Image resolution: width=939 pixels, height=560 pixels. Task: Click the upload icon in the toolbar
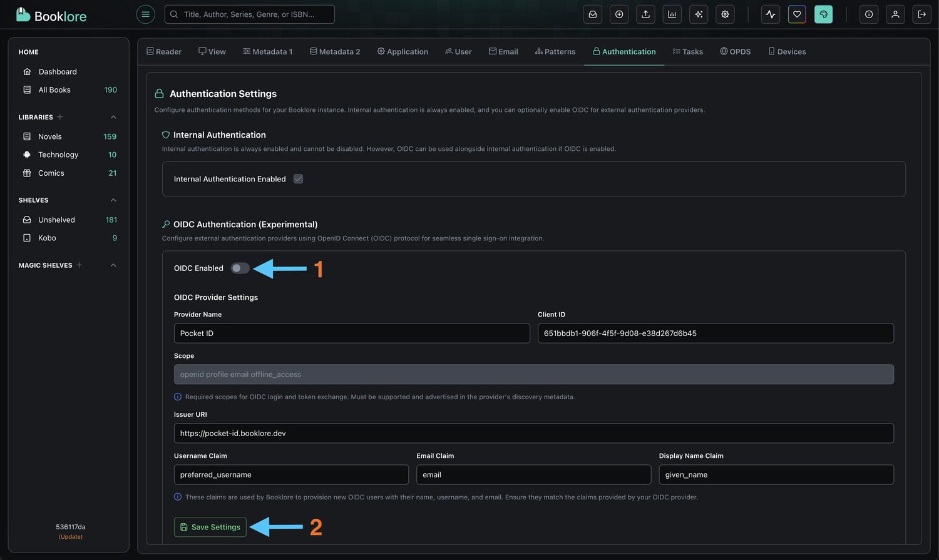pos(645,14)
